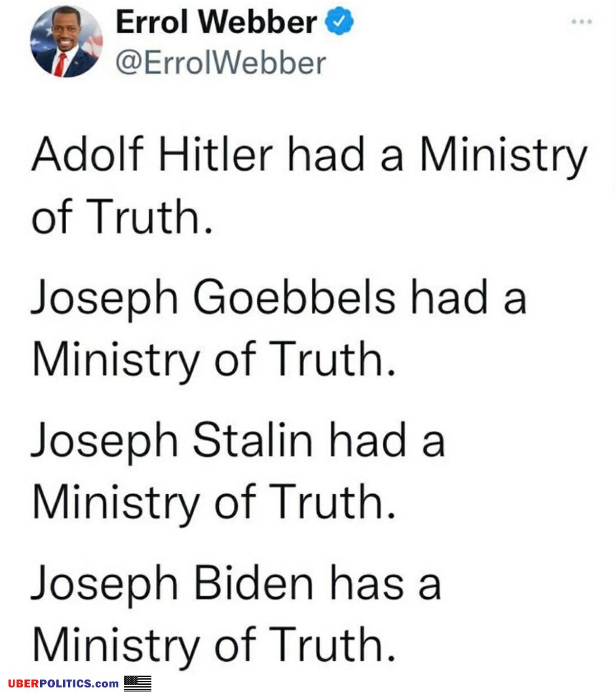The image size is (616, 692).
Task: Click the red tie in the avatar
Action: pyautogui.click(x=61, y=64)
